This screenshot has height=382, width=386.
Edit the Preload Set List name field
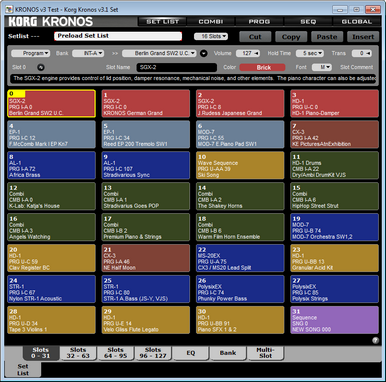tap(118, 36)
